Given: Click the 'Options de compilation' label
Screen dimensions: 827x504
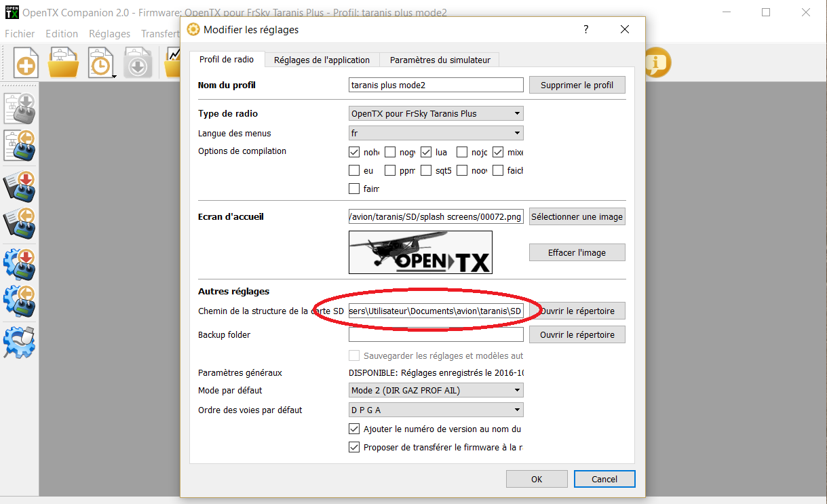Looking at the screenshot, I should (x=242, y=151).
